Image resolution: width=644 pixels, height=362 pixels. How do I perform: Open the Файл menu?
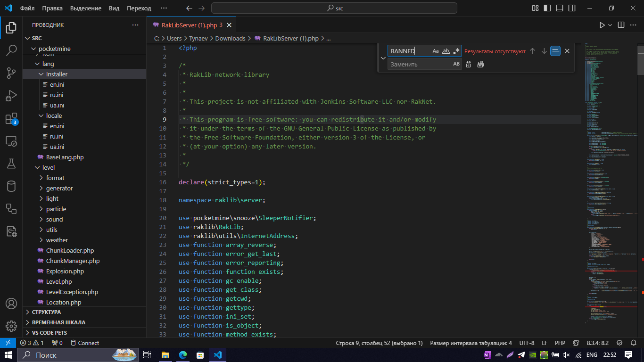pos(27,8)
